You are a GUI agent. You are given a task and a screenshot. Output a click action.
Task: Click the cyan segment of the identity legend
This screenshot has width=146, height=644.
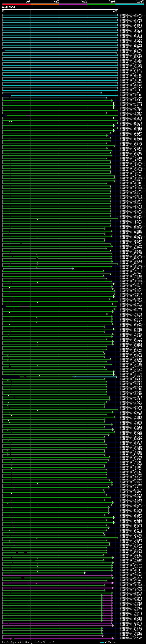pos(130,4)
